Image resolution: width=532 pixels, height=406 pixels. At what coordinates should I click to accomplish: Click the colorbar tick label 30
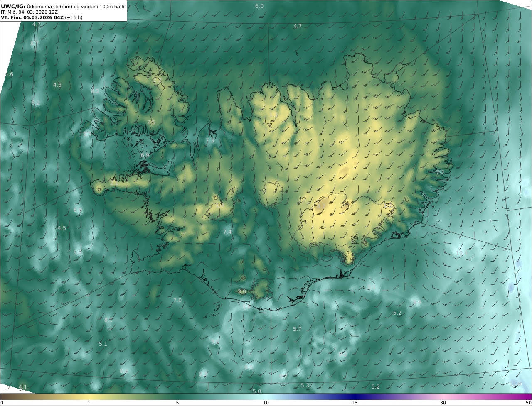click(443, 403)
